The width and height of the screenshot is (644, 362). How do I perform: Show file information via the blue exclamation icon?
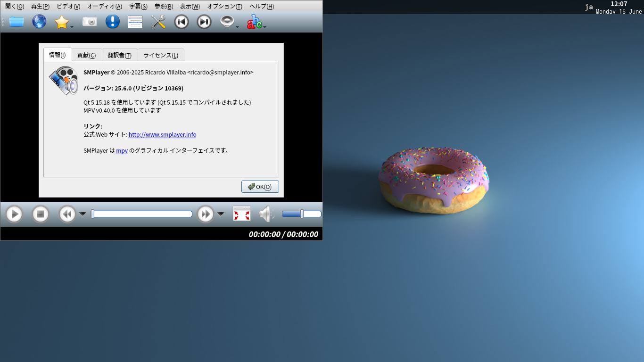112,22
